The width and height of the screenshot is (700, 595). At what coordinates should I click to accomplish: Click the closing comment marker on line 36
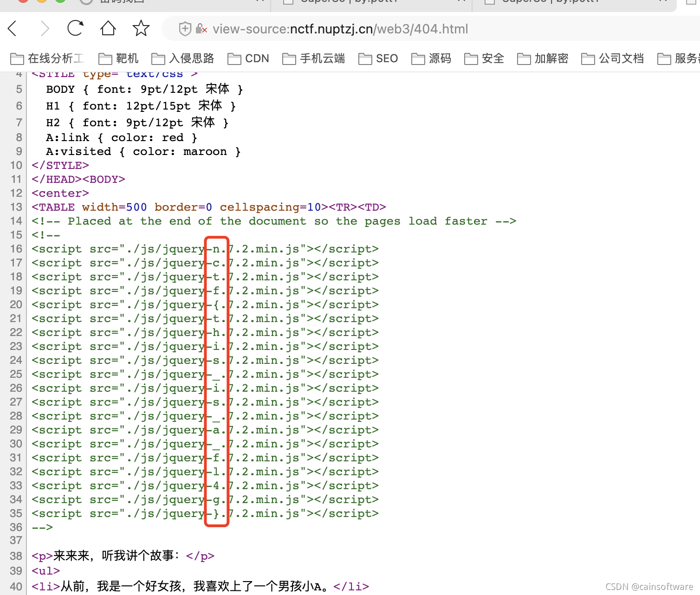pyautogui.click(x=42, y=528)
